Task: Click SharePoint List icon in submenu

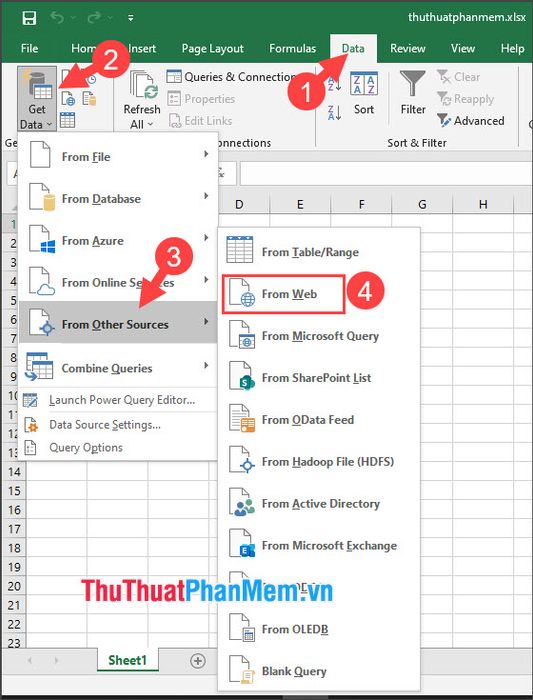Action: (241, 378)
